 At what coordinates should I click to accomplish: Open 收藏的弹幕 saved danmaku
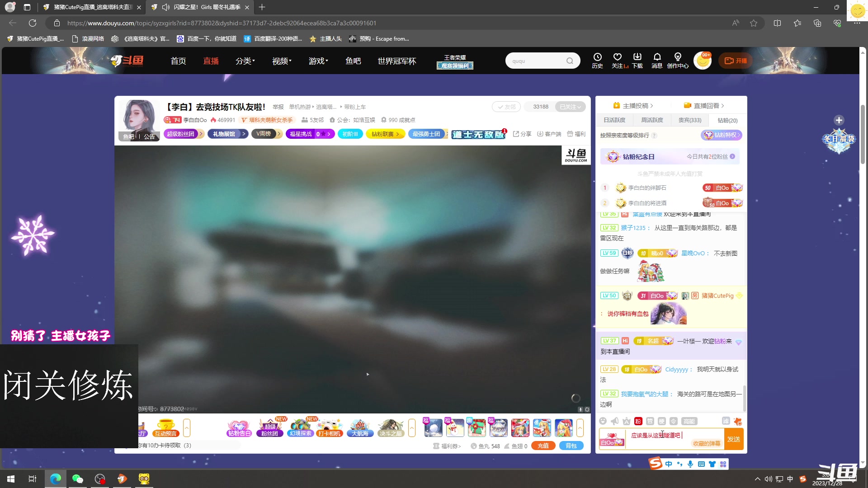coord(707,444)
